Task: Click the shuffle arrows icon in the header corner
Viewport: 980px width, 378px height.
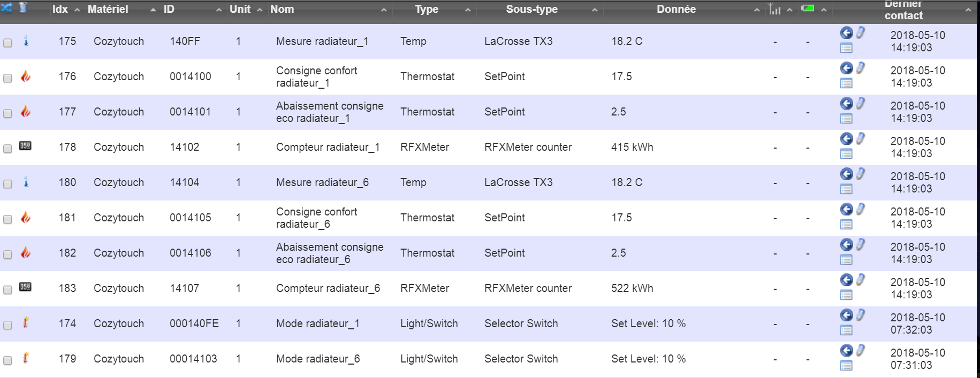Action: coord(7,7)
